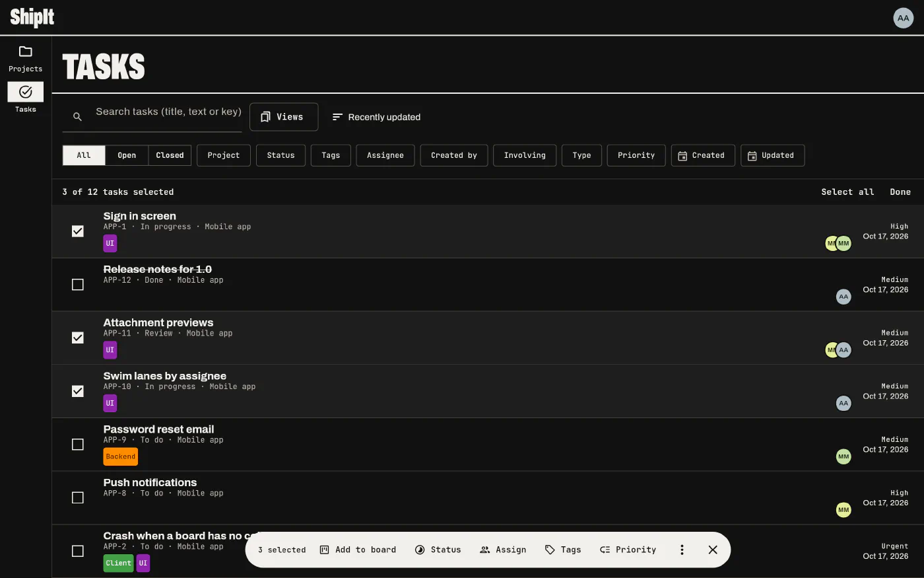The image size is (924, 578).
Task: Select the Push notifications checkbox
Action: (78, 497)
